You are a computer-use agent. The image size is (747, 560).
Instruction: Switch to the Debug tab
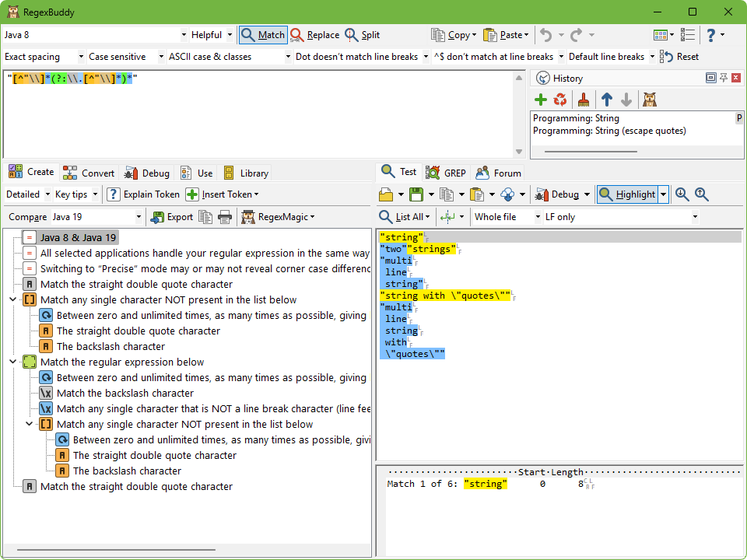pos(146,173)
